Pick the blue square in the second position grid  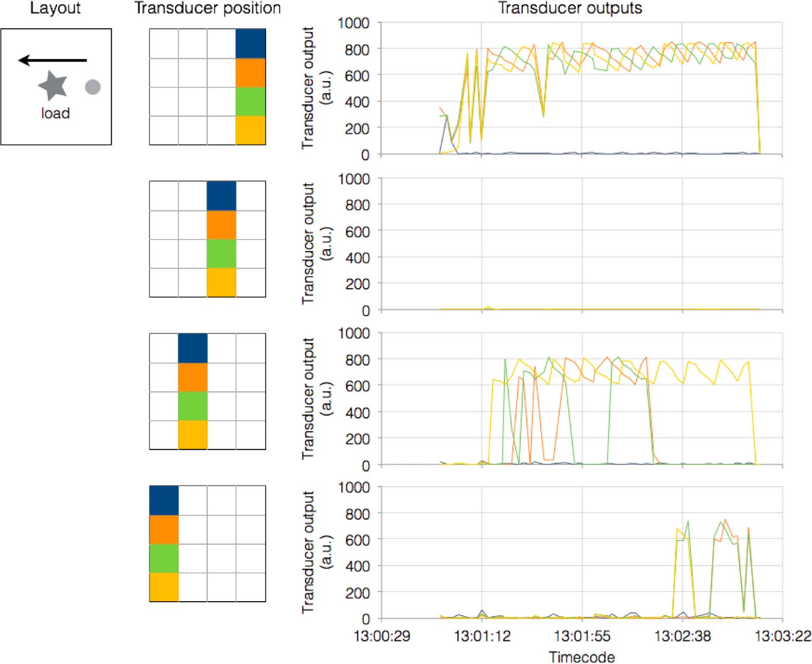222,196
